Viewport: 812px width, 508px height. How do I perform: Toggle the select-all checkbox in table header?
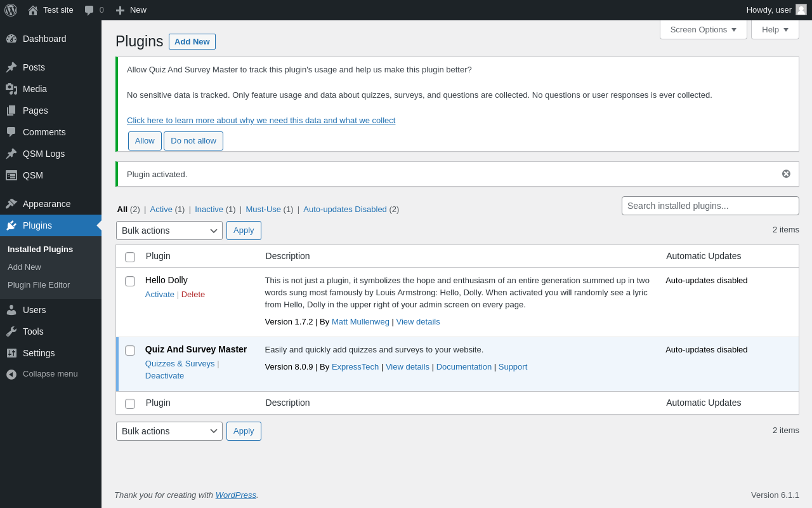[130, 257]
